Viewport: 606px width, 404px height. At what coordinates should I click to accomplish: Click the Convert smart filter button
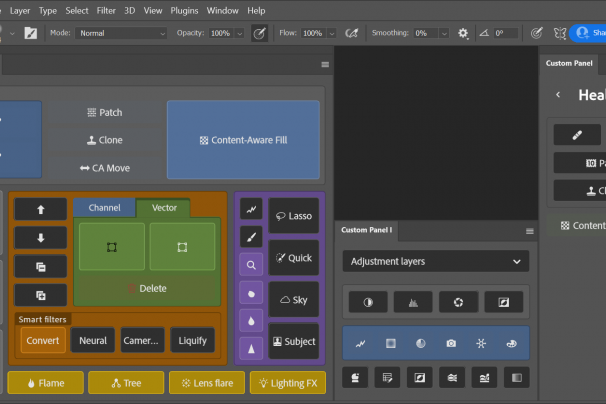pyautogui.click(x=43, y=341)
